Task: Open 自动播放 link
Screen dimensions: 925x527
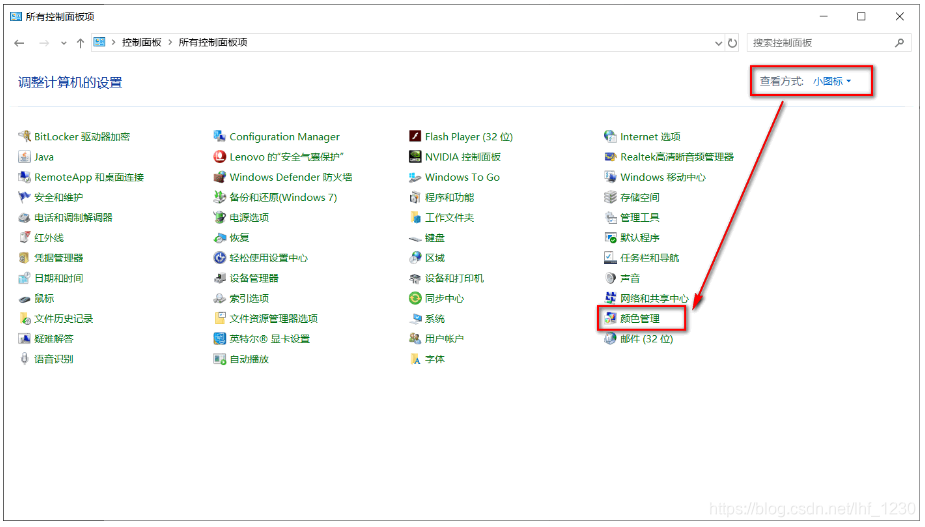Action: (249, 359)
